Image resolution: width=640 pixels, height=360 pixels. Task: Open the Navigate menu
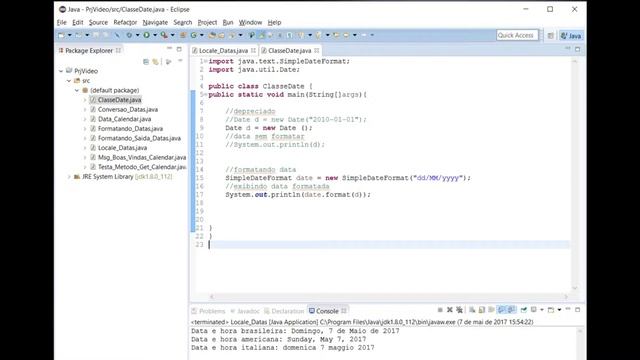155,22
